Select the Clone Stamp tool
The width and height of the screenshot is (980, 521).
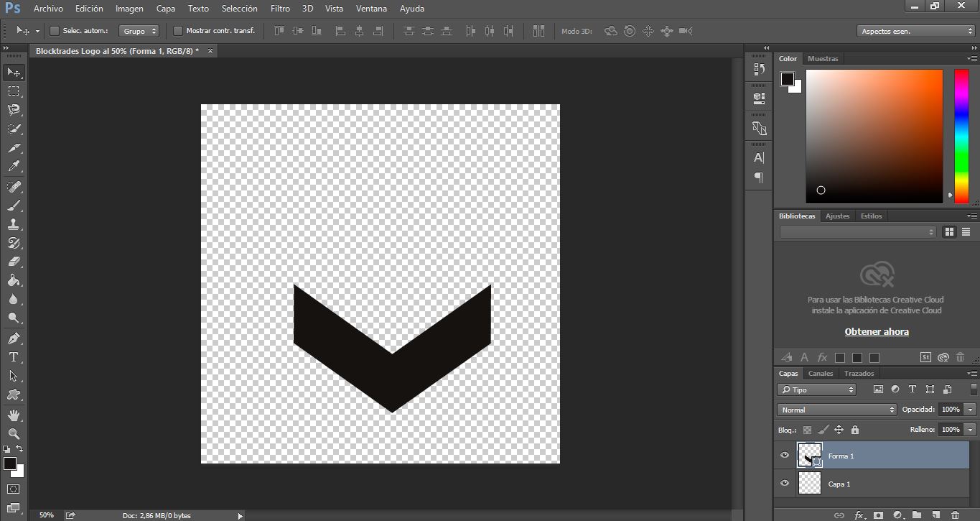[14, 224]
